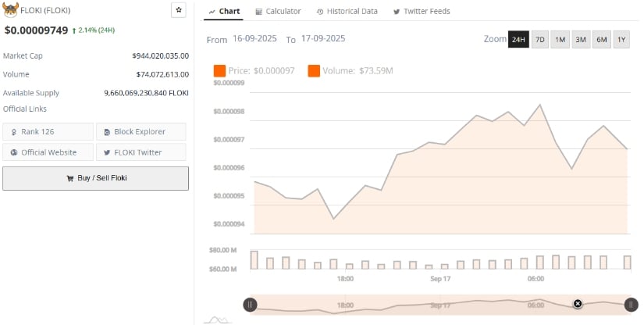Click the X marker on navigator timeline

tap(578, 304)
